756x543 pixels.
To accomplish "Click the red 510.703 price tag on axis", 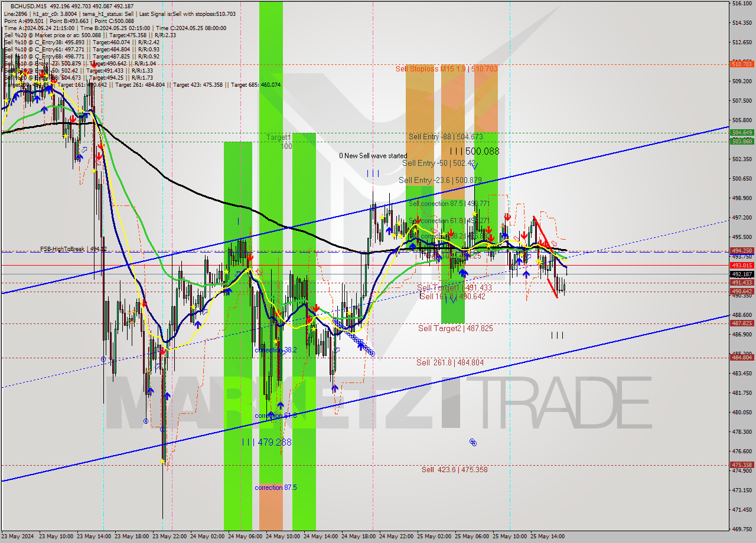I will [742, 64].
